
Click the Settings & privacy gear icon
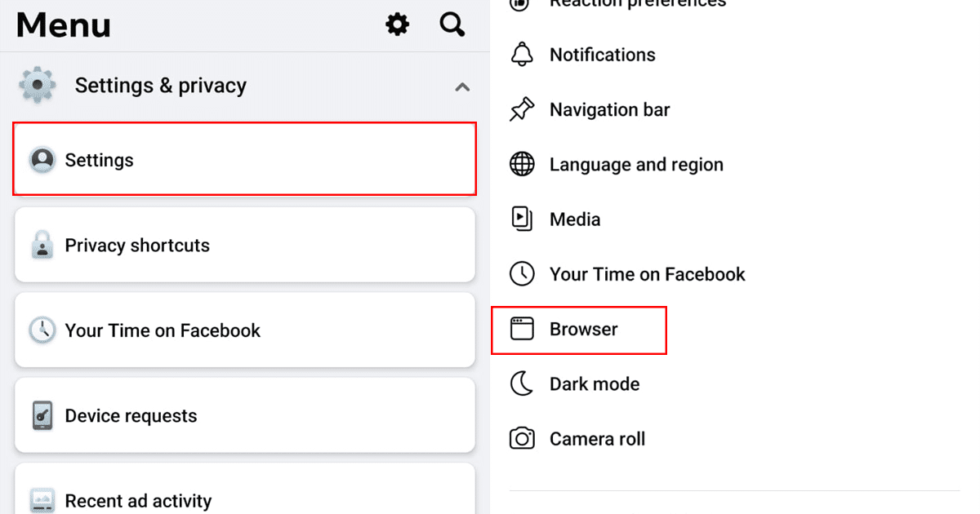[38, 86]
